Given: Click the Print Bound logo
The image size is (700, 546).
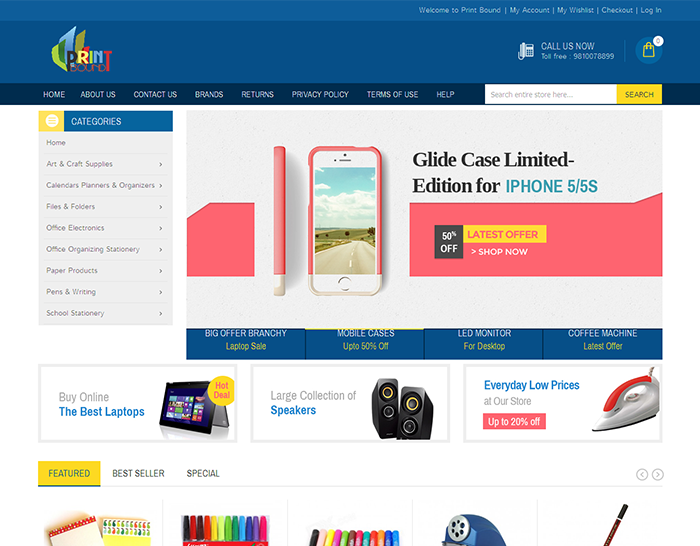Looking at the screenshot, I should point(81,50).
